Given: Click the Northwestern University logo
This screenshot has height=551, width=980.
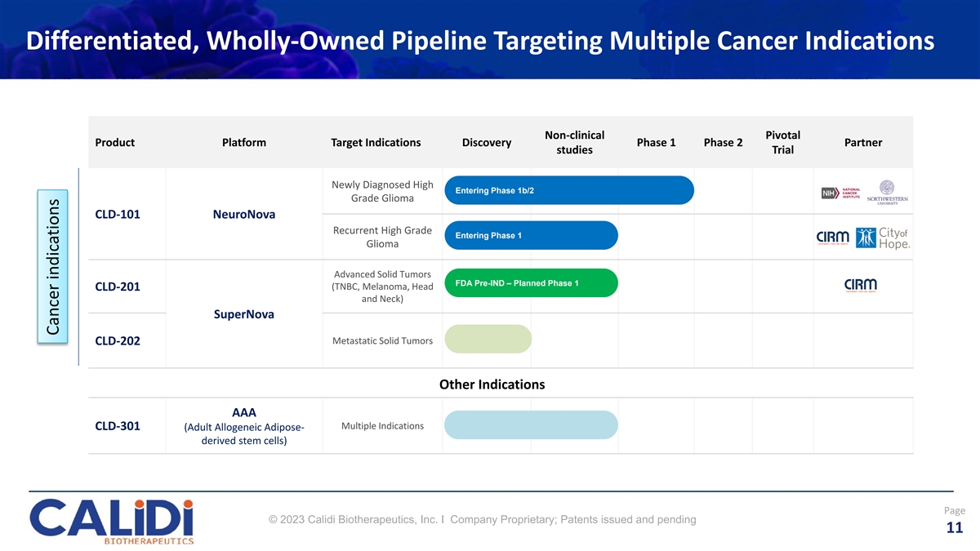Looking at the screenshot, I should [887, 193].
